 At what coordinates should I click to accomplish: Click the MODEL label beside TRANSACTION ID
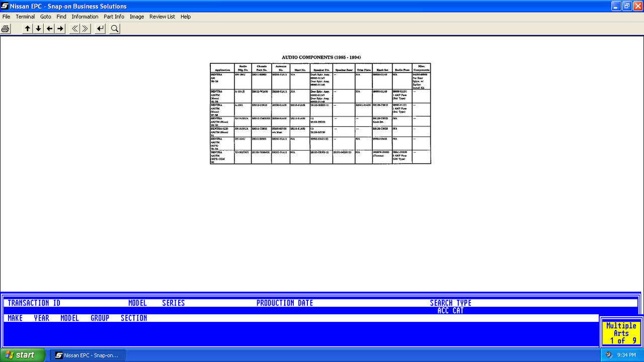coord(138,303)
